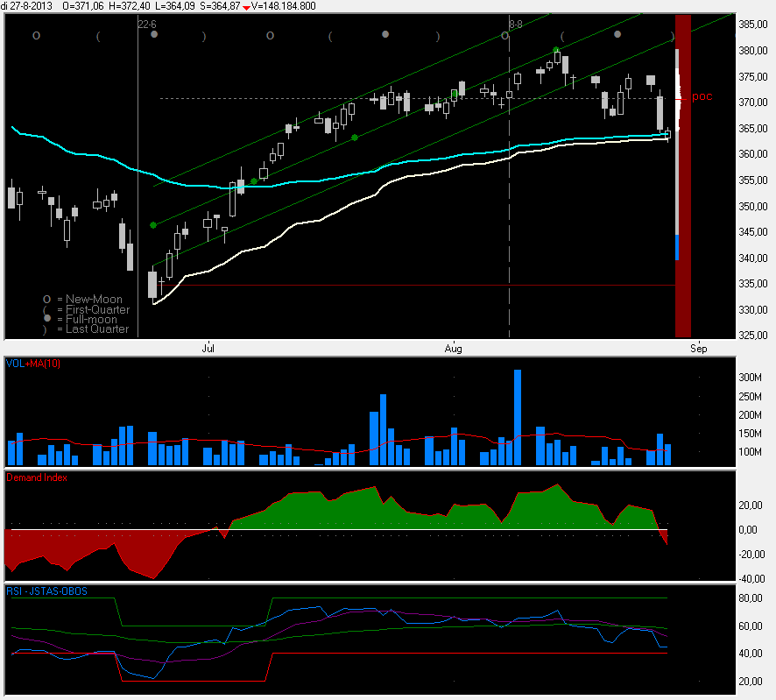Click the New-Moon symbol in the legend
Viewport: 776px width, 700px height.
pyautogui.click(x=58, y=300)
